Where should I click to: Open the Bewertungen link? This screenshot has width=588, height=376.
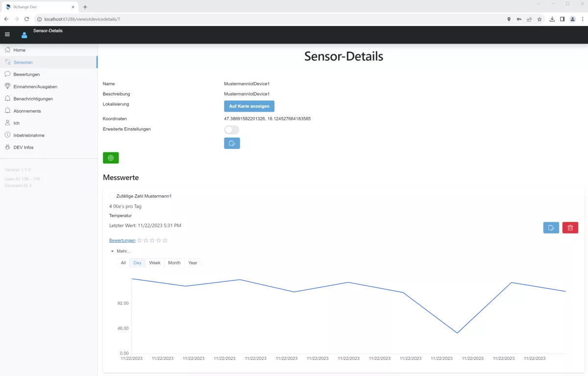(x=122, y=240)
